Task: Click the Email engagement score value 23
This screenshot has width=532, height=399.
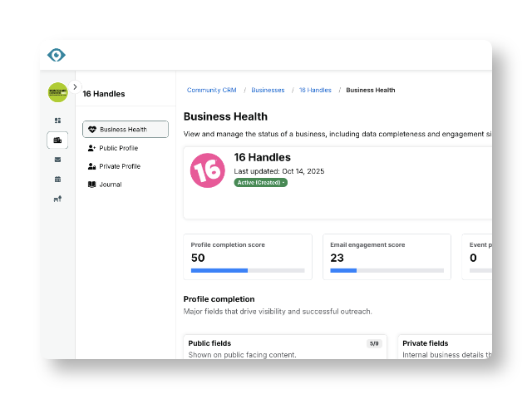Action: [337, 258]
